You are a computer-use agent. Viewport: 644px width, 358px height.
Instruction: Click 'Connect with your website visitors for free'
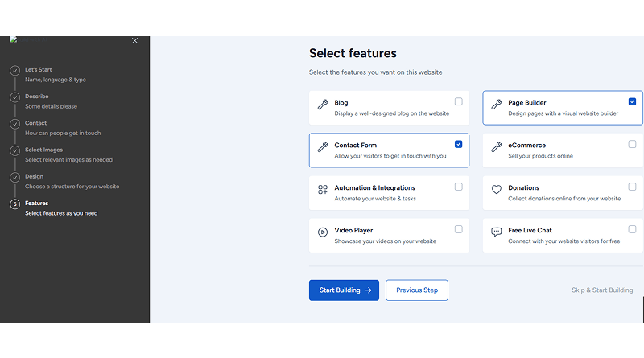click(x=564, y=241)
